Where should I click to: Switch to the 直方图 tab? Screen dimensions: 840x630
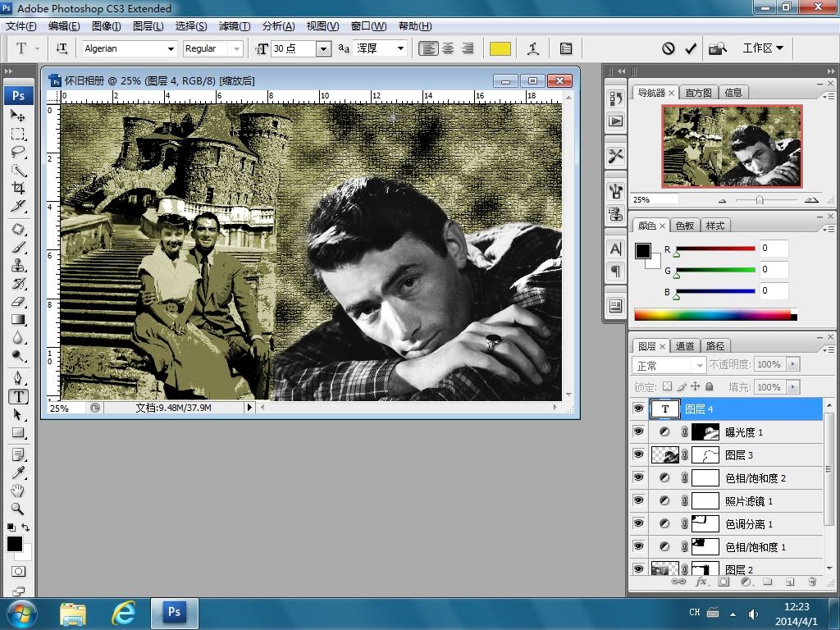[698, 93]
